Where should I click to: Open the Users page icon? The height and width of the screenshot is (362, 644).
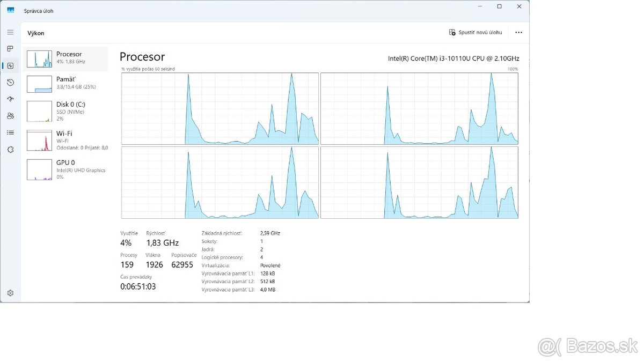point(10,116)
